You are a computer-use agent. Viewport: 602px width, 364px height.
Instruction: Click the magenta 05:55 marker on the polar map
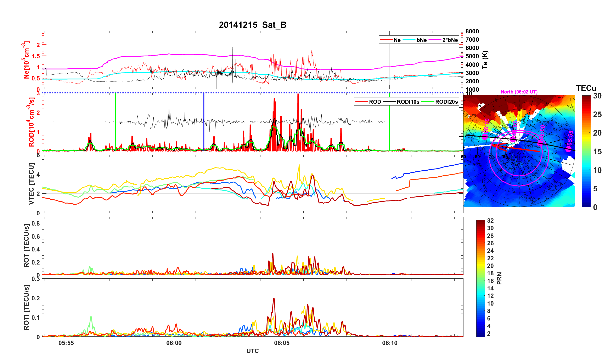tap(568, 149)
